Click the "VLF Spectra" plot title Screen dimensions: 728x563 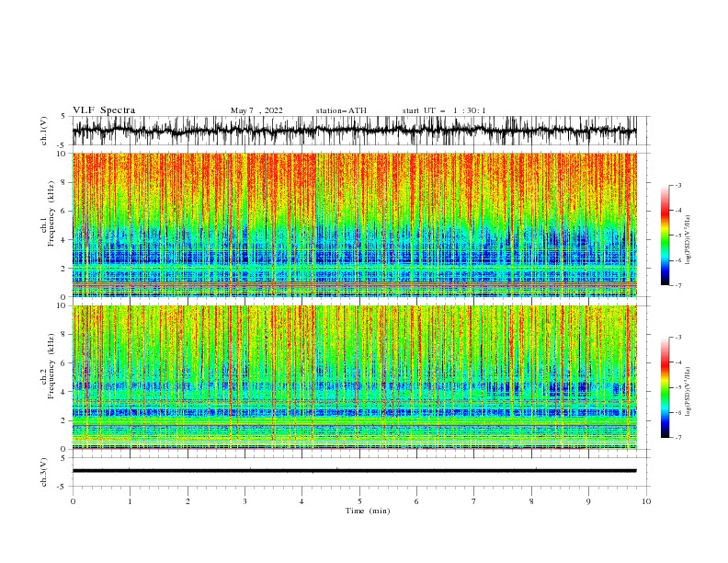click(x=104, y=110)
